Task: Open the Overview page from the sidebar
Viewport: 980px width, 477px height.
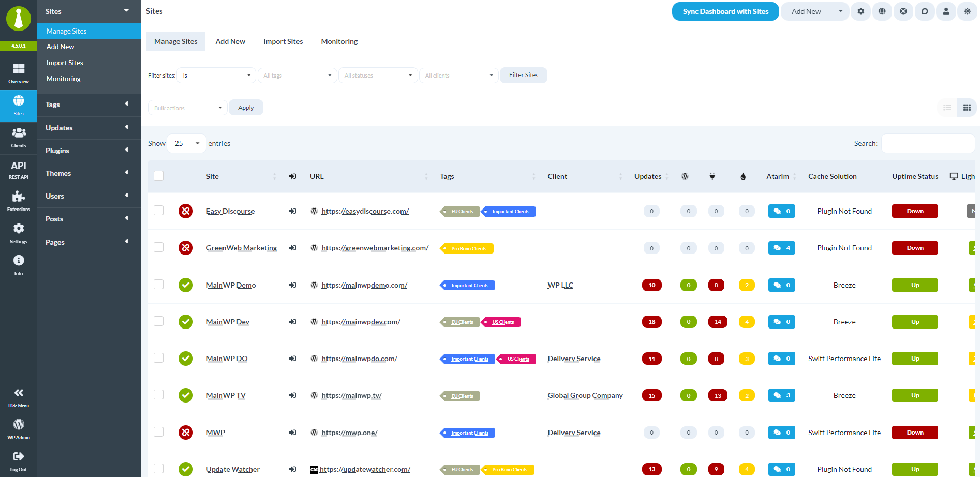Action: point(19,73)
